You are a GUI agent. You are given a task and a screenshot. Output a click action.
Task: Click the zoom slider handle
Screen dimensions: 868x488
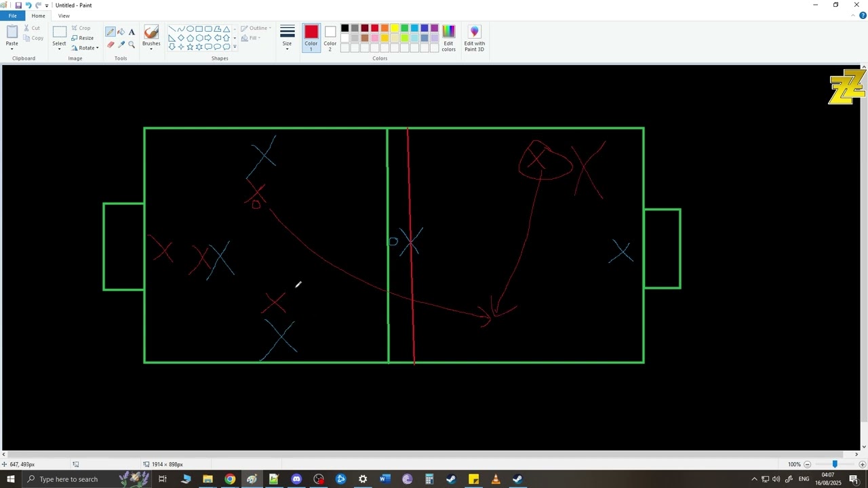click(835, 464)
